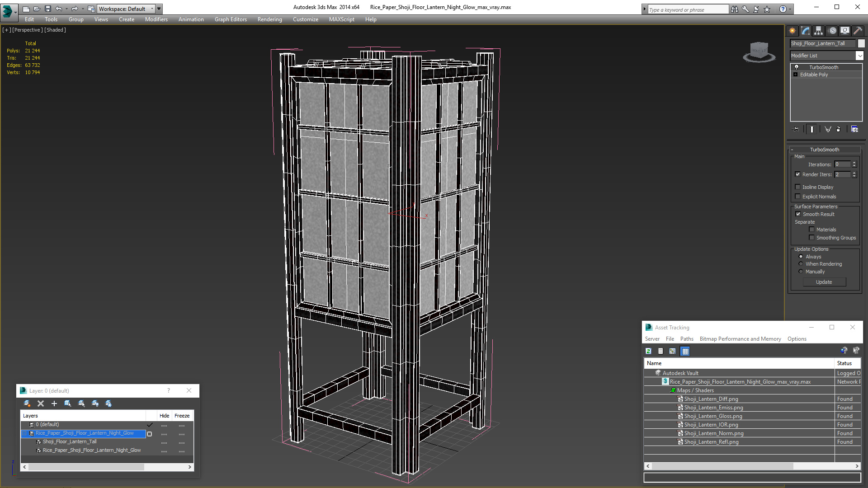
Task: Collapse the TurboSmooth rollout
Action: point(792,150)
